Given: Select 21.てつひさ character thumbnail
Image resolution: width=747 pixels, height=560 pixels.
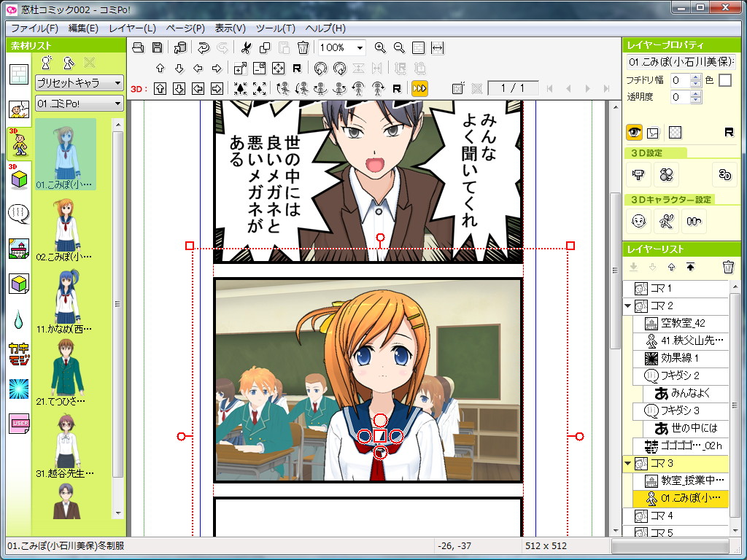Looking at the screenshot, I should (66, 373).
